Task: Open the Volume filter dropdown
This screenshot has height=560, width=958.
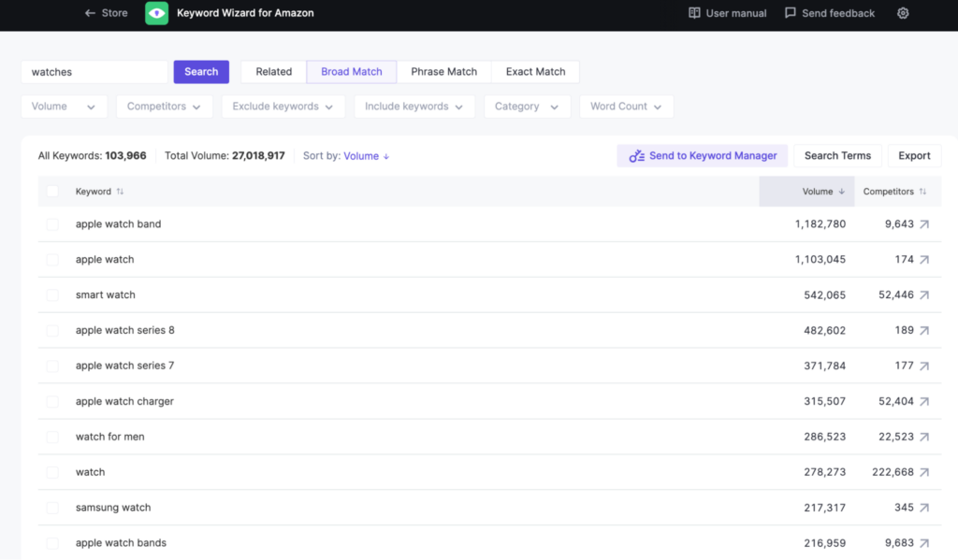Action: pos(65,107)
